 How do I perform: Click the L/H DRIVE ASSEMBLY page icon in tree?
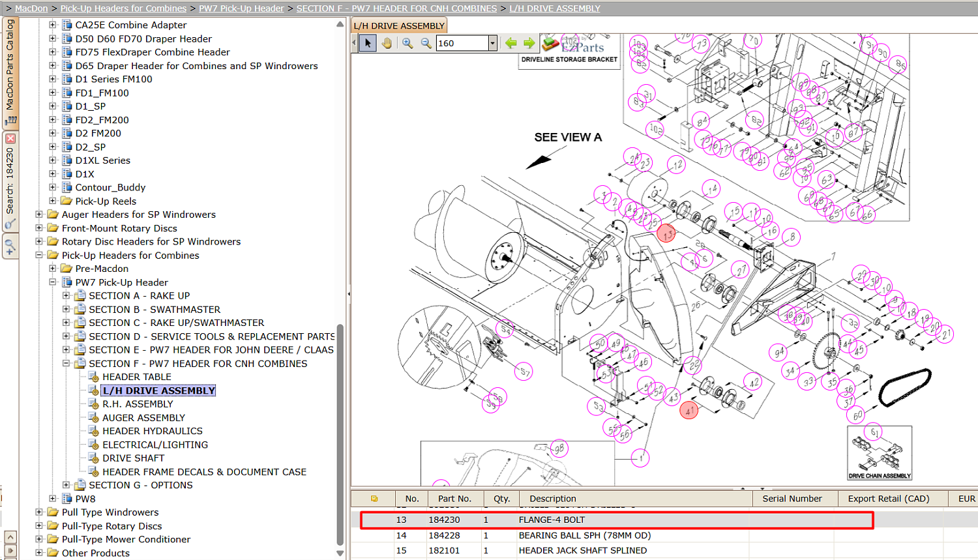coord(94,391)
